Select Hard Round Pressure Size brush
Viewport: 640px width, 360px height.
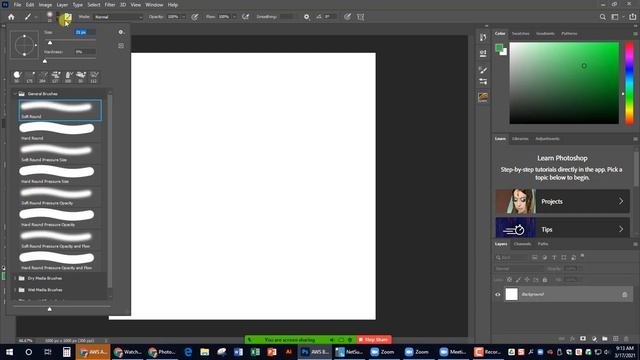coord(60,175)
